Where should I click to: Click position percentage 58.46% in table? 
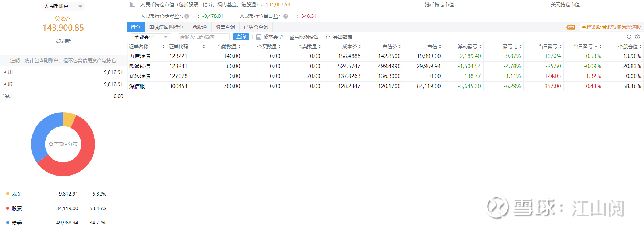coord(632,86)
